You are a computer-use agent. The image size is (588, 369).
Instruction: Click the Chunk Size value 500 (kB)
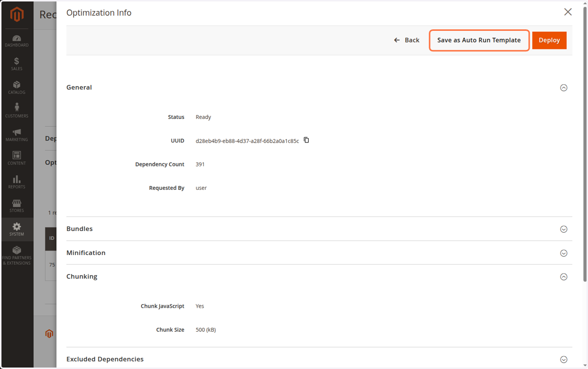[x=206, y=330]
